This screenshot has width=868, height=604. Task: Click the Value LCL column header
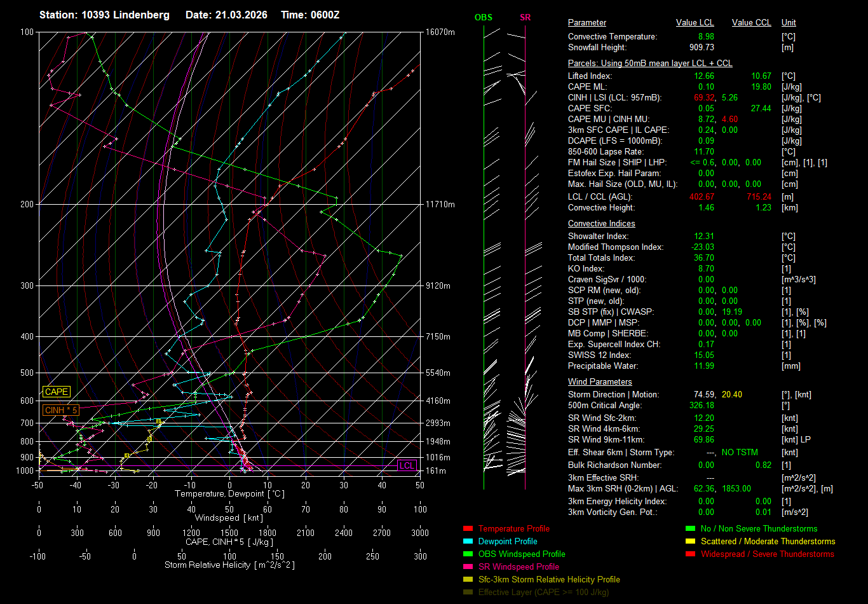tap(695, 23)
